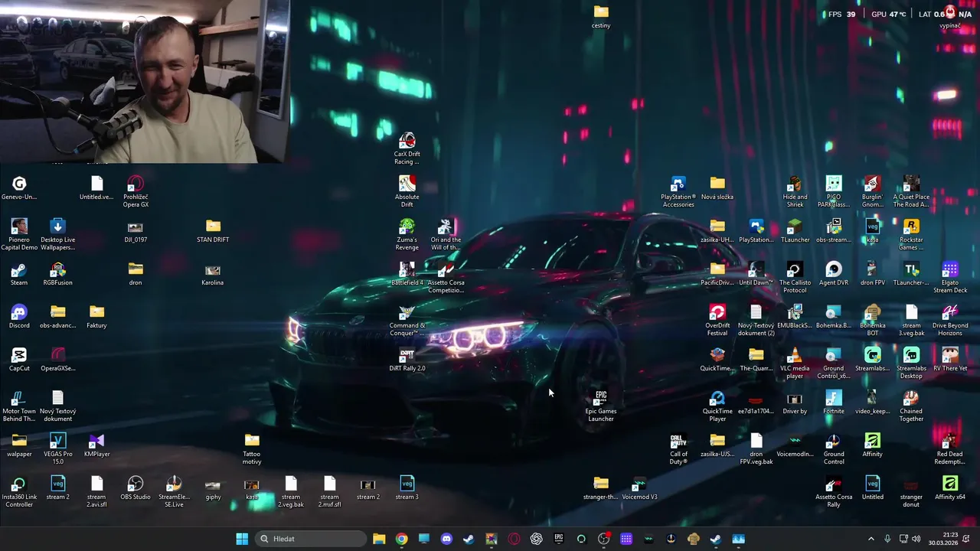This screenshot has width=980, height=551.
Task: Select the Rockstar Games launcher icon
Action: tap(911, 235)
